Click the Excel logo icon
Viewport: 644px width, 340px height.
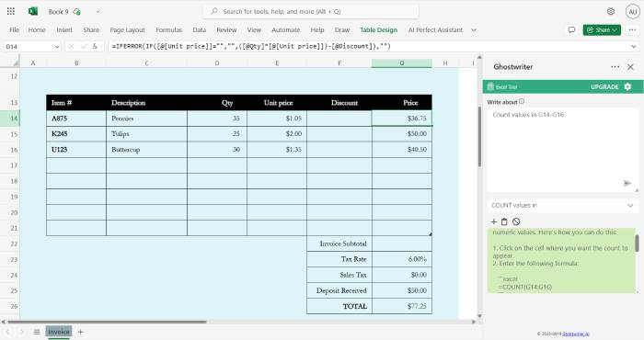pyautogui.click(x=33, y=11)
